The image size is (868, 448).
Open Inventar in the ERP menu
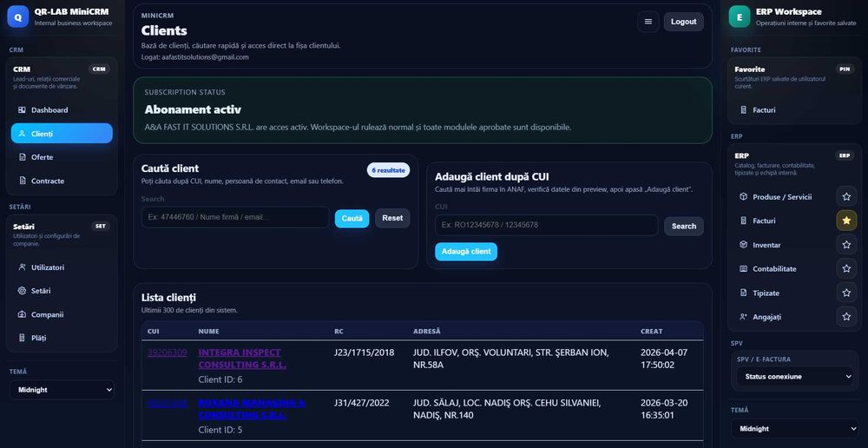point(783,245)
